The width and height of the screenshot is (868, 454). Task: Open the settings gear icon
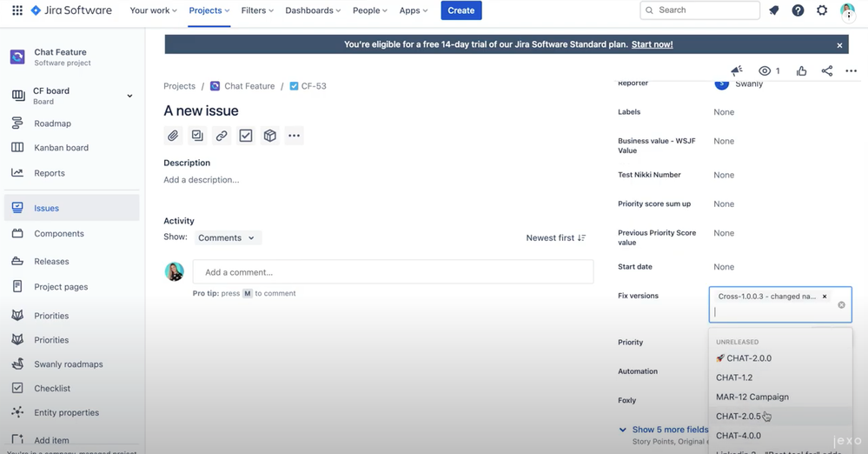pos(822,10)
